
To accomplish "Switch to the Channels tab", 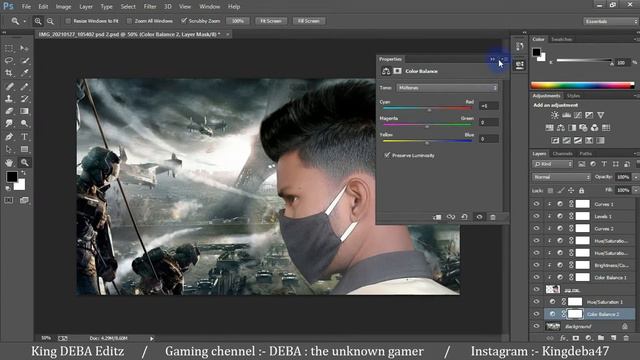I will (562, 153).
